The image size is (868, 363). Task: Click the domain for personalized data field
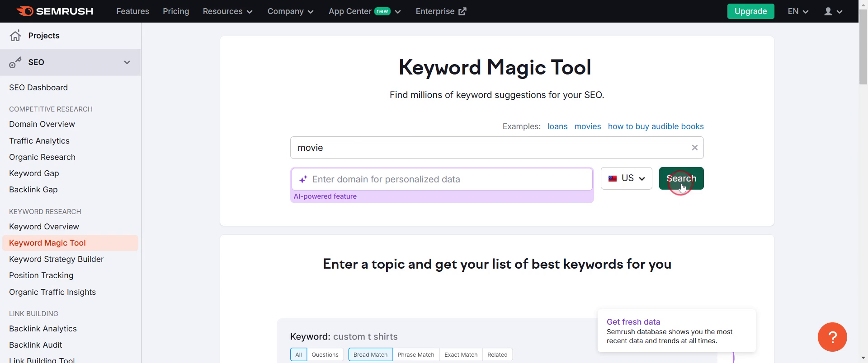pyautogui.click(x=442, y=179)
